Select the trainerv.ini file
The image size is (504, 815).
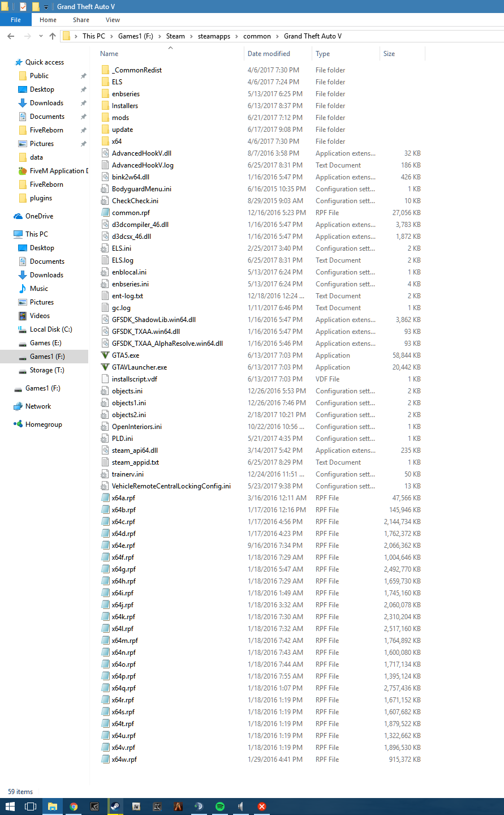point(128,474)
